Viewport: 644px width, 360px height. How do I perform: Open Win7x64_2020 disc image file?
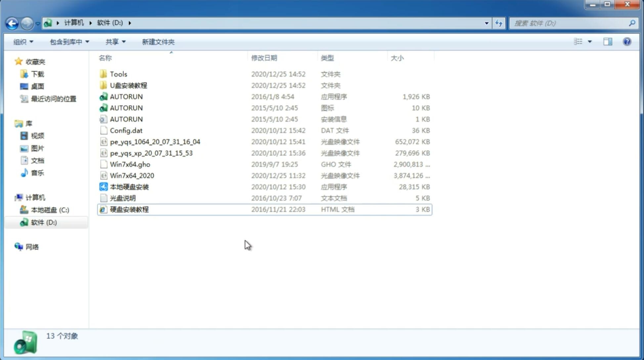(132, 176)
